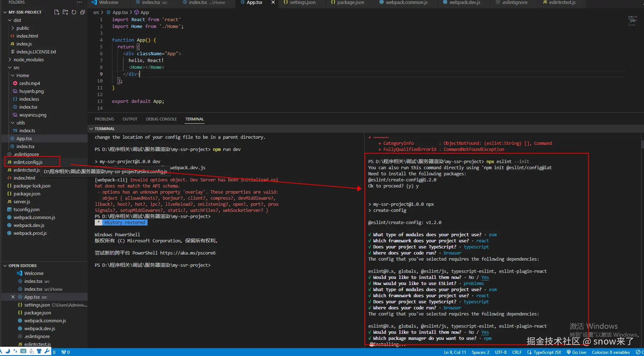The height and width of the screenshot is (356, 644).
Task: Open the package.json editor tab
Action: tap(347, 3)
